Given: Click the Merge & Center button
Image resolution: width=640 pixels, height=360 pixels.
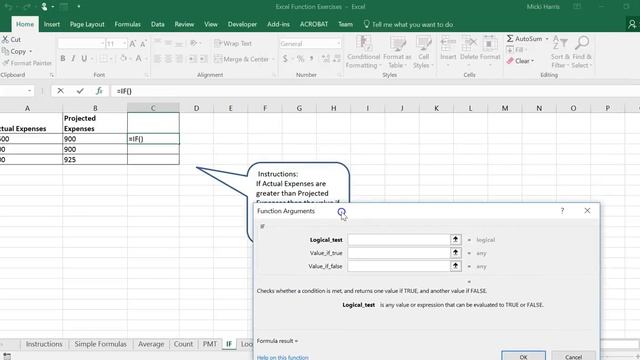Looking at the screenshot, I should point(241,59).
